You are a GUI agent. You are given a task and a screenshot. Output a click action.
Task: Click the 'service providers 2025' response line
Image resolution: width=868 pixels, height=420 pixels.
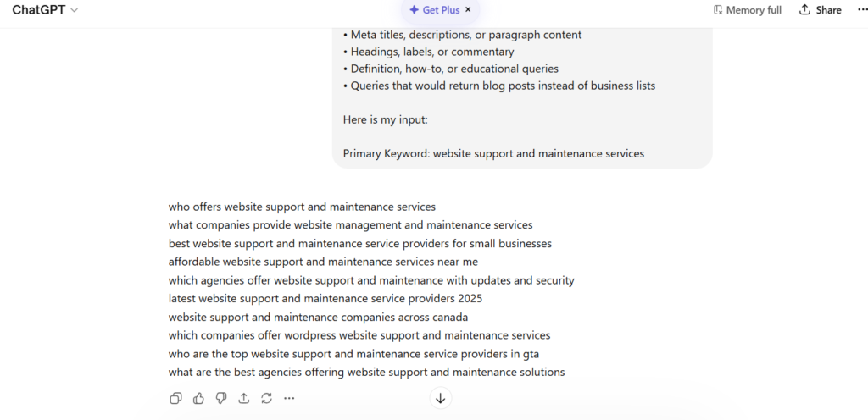325,298
